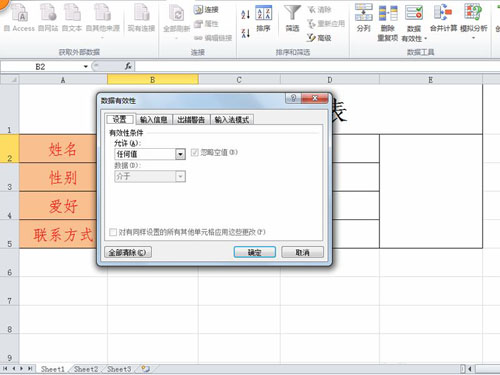Switch to Sheet2 tab
Image resolution: width=500 pixels, height=375 pixels.
click(86, 369)
